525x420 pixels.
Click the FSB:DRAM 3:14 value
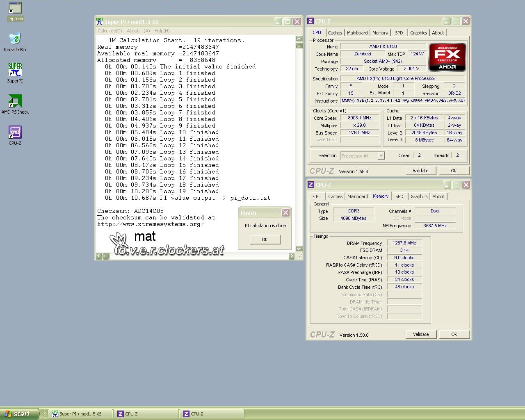coord(404,250)
